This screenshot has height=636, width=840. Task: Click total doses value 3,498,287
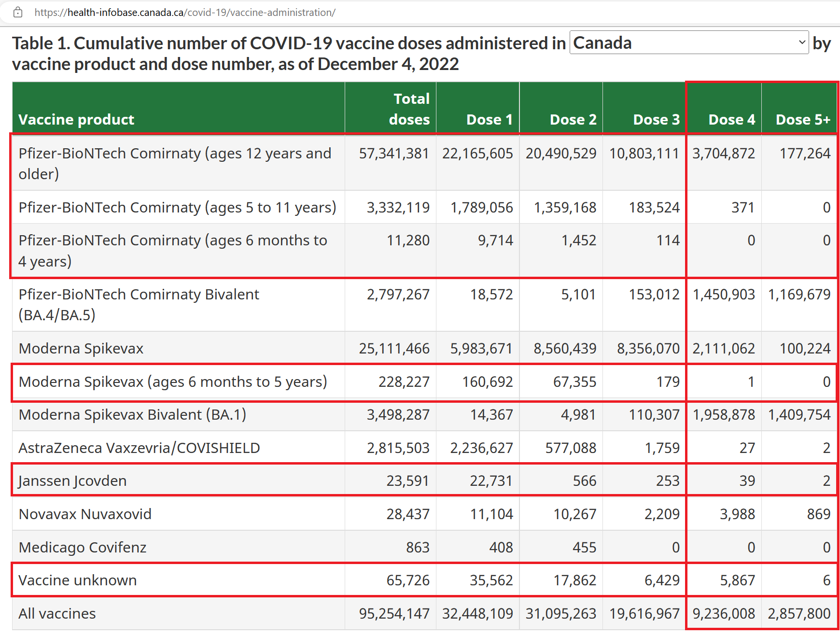(x=398, y=415)
